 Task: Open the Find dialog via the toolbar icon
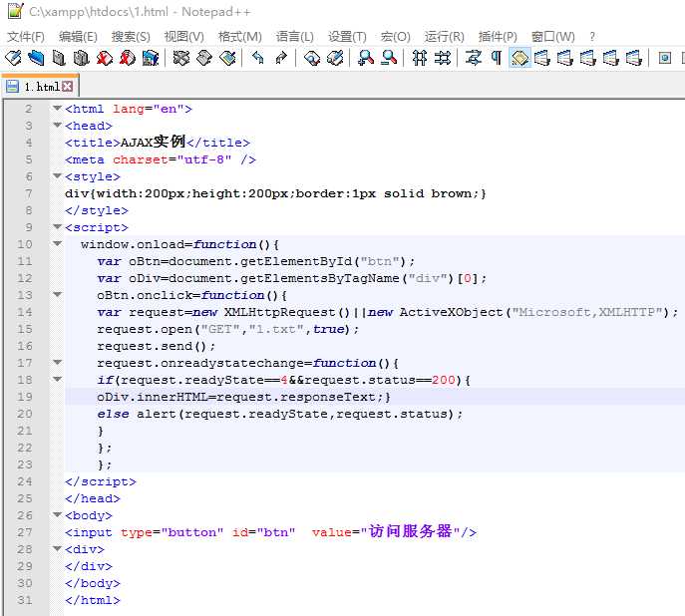312,58
